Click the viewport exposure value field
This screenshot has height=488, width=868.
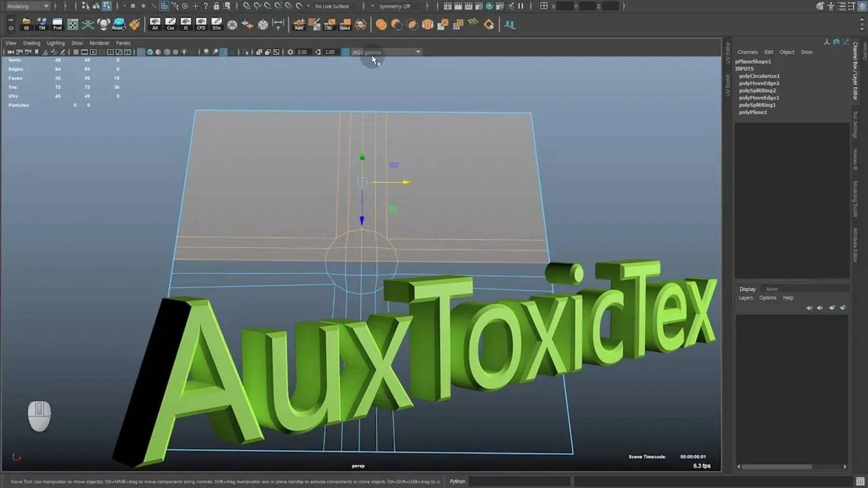(303, 52)
